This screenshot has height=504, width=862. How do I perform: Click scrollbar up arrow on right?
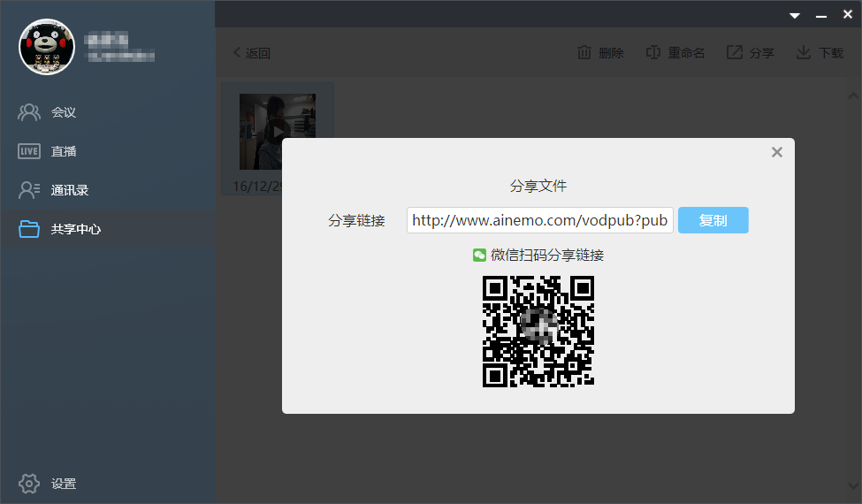coord(853,96)
